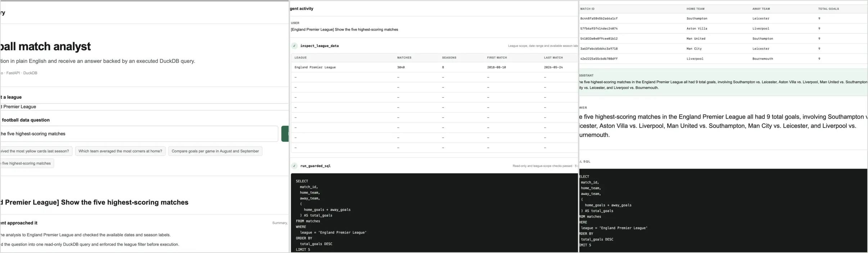
Task: Click the HOME TEAM column header
Action: click(x=695, y=9)
